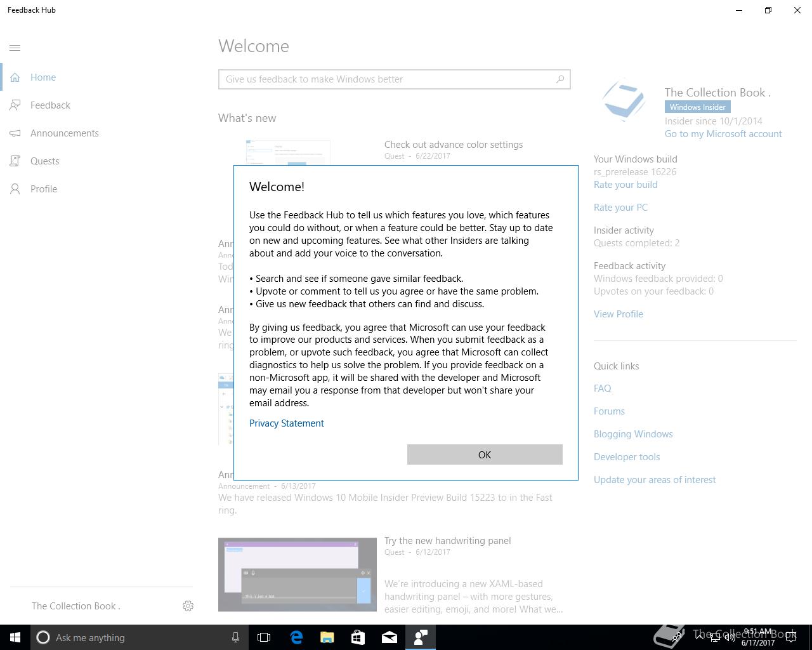The width and height of the screenshot is (812, 650).
Task: Click the Windows Insider badge
Action: pyautogui.click(x=698, y=107)
